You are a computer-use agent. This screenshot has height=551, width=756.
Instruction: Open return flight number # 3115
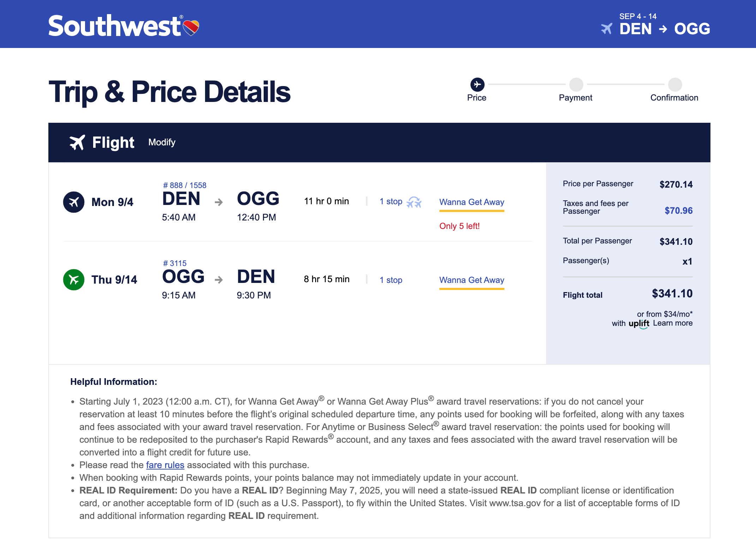click(175, 263)
